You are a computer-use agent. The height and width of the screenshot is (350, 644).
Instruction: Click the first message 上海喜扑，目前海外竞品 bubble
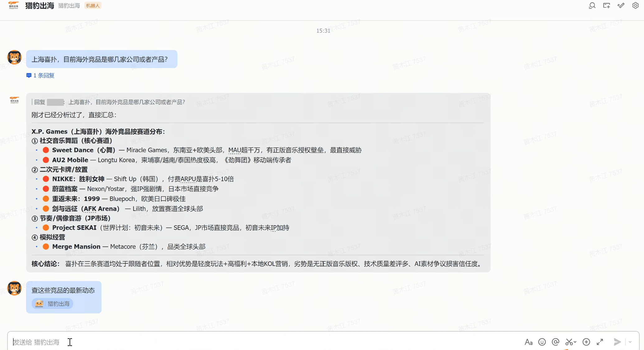pyautogui.click(x=102, y=59)
